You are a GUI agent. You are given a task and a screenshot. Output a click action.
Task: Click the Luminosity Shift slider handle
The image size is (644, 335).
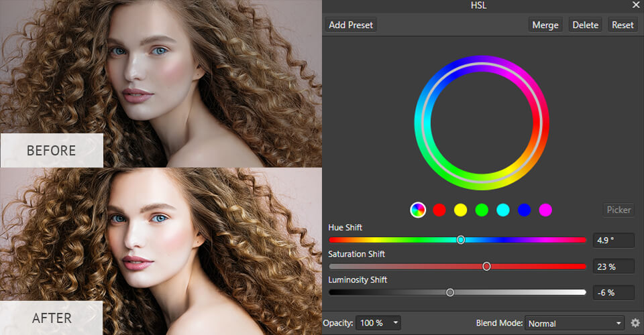[x=450, y=292]
